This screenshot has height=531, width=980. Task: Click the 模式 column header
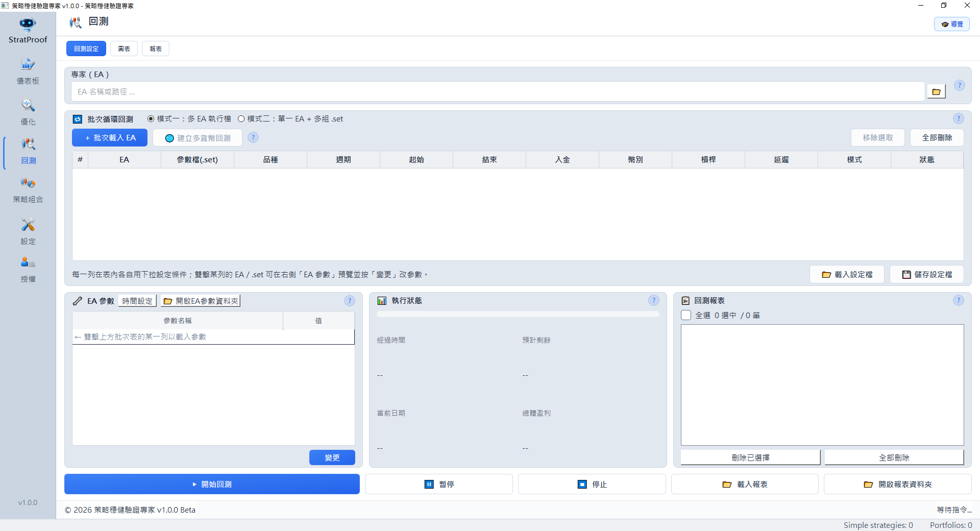[854, 160]
